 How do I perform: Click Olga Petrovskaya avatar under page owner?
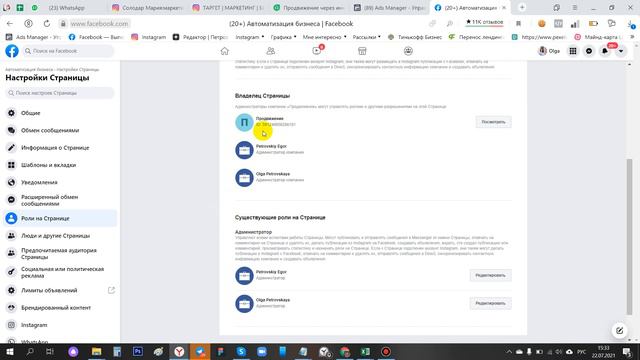(244, 178)
